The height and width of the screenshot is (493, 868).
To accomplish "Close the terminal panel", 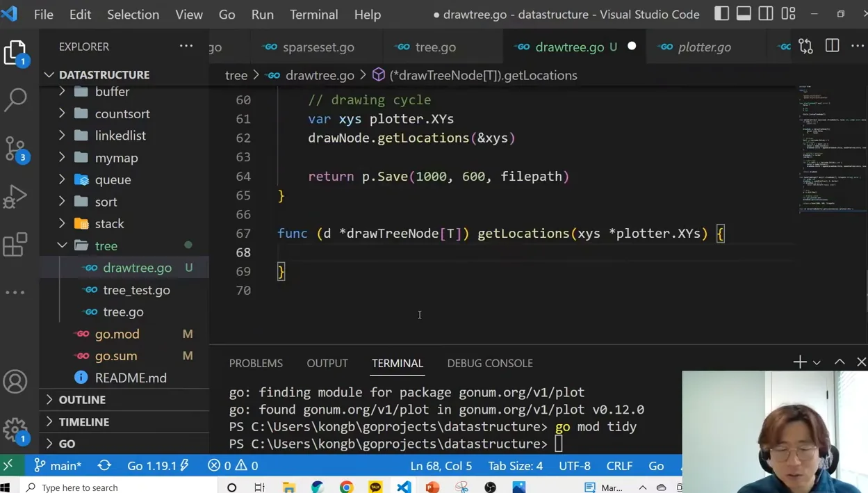I will 861,362.
